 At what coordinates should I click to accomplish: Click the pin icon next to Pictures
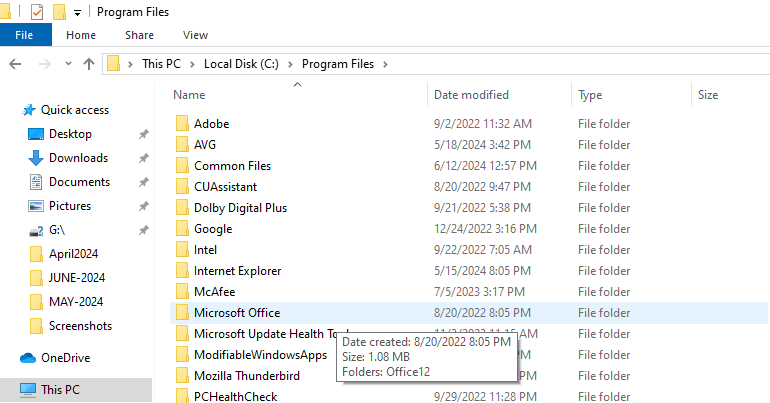tap(143, 206)
